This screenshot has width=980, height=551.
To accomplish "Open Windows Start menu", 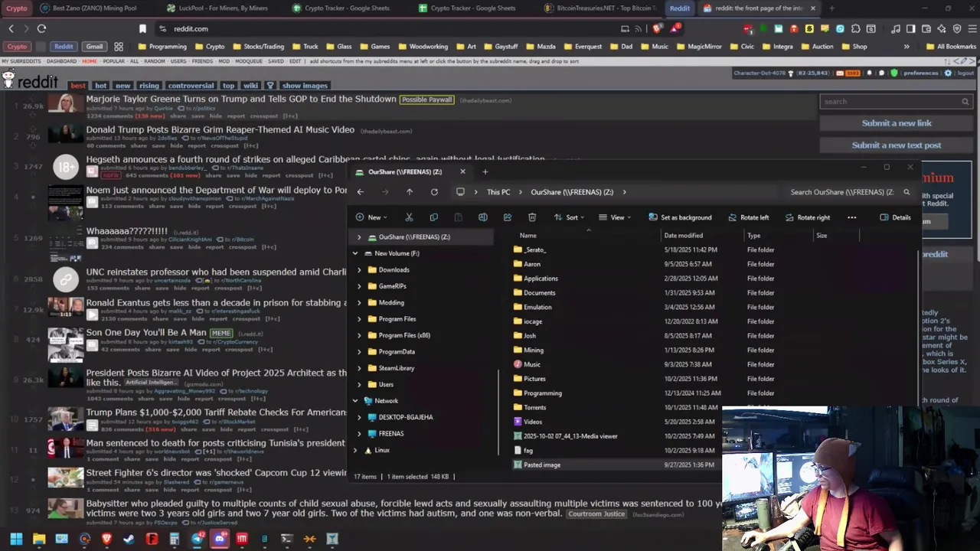I will (16, 539).
